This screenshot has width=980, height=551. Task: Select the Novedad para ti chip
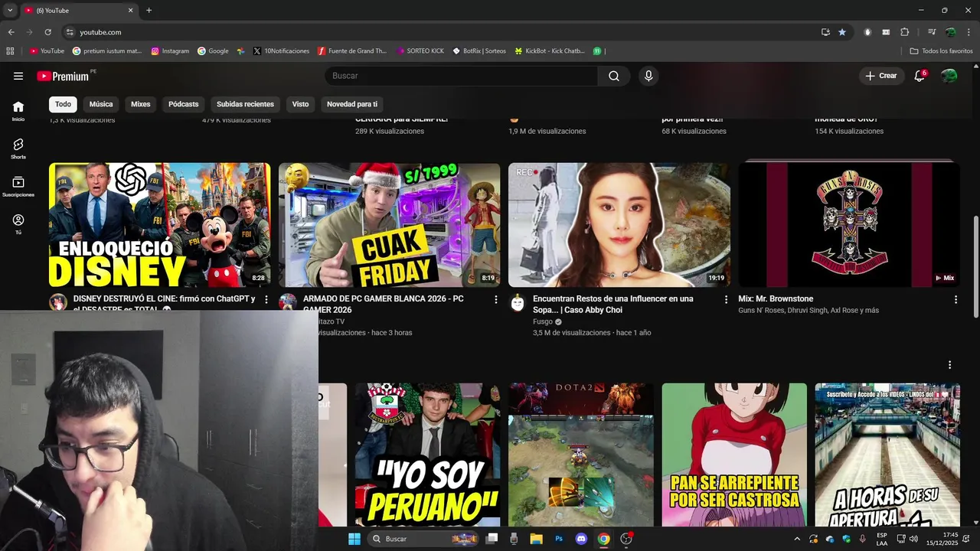[x=352, y=104]
